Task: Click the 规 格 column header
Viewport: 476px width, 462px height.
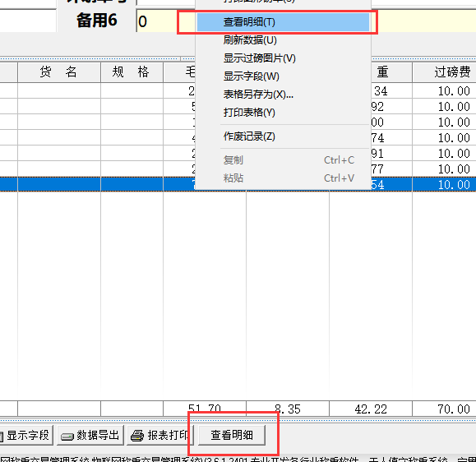Action: (x=132, y=72)
